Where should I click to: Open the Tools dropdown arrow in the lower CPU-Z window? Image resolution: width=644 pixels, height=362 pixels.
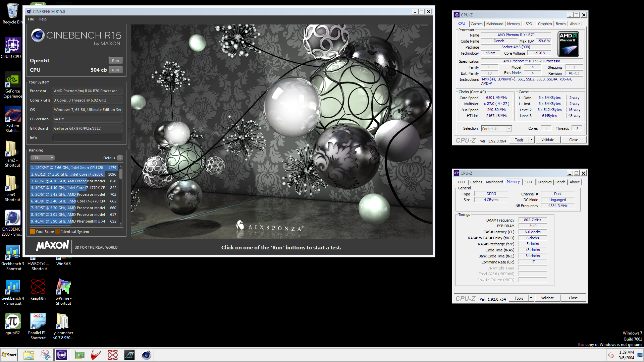(x=531, y=298)
